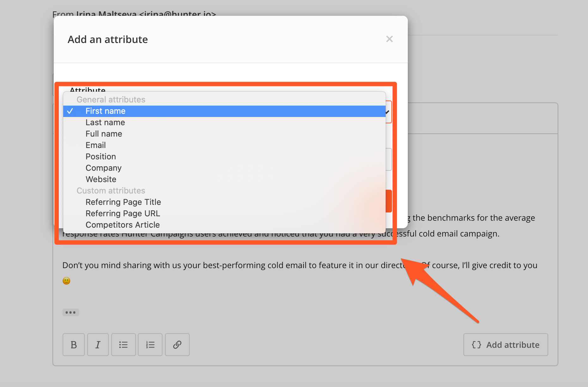Insert a numbered list
Viewport: 588px width, 387px height.
tap(150, 345)
